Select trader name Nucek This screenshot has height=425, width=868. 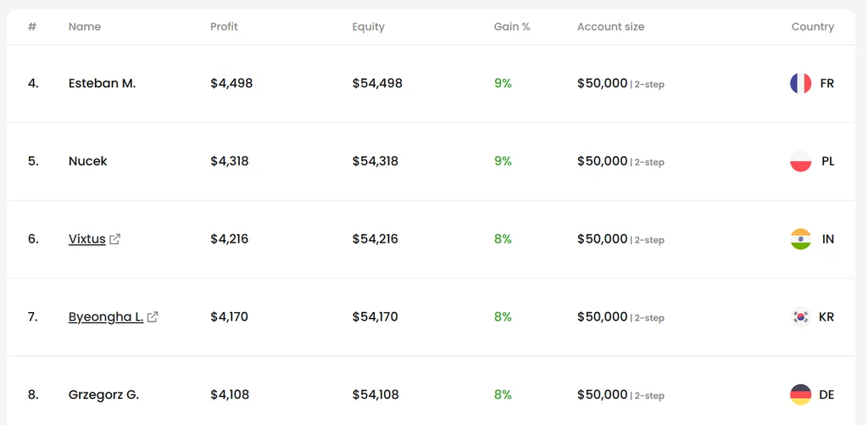coord(87,161)
